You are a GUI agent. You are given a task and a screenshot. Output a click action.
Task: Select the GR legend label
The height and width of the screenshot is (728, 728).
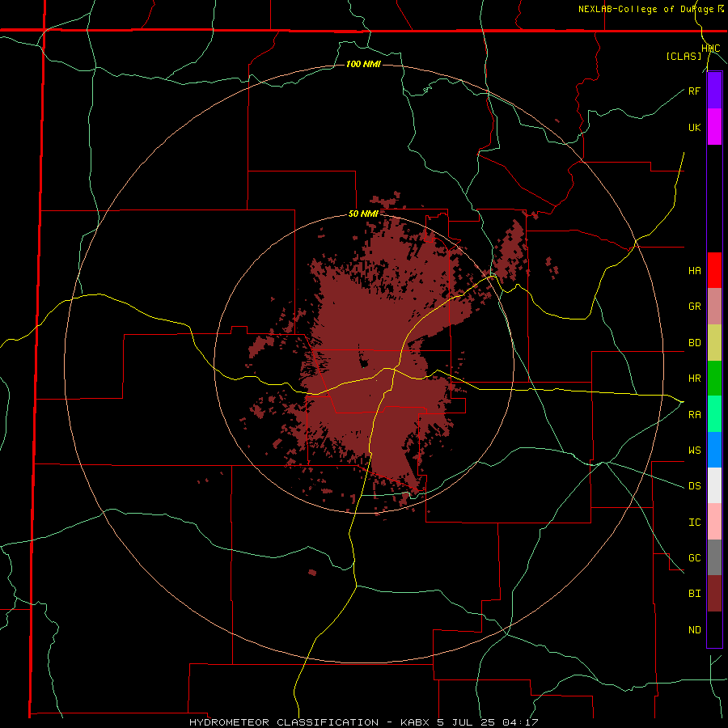point(694,307)
